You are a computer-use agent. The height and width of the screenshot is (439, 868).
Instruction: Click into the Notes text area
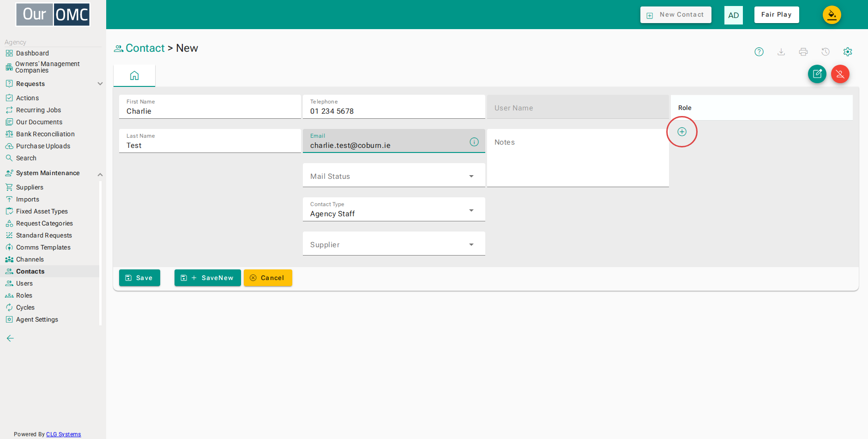578,158
